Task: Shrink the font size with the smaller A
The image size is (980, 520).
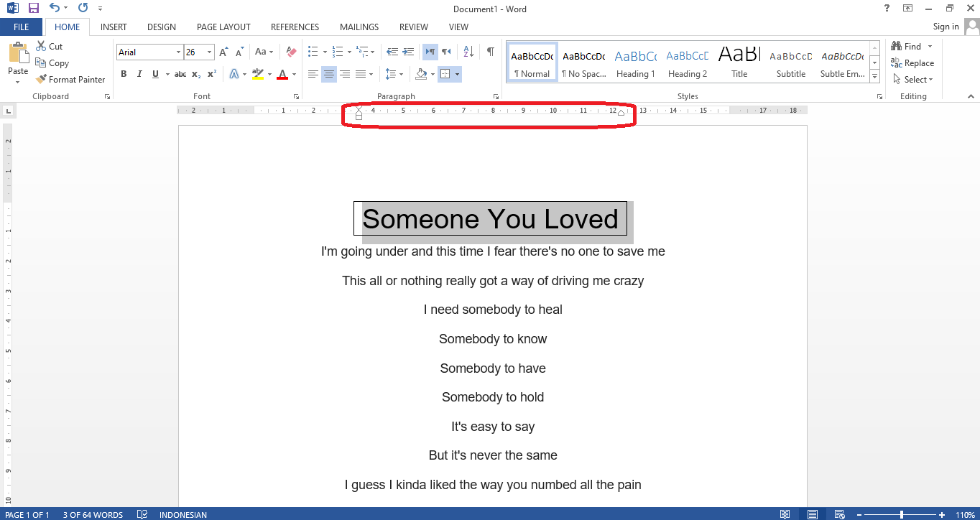Action: [x=239, y=52]
